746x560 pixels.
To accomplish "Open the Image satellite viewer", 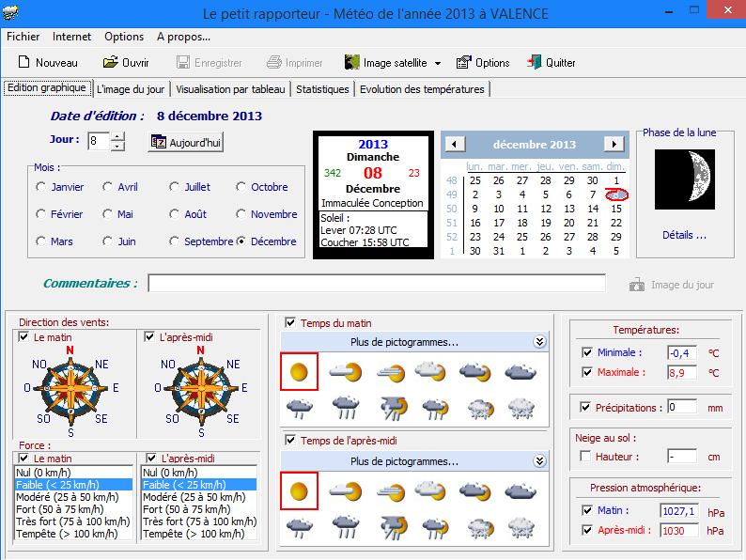I will (x=386, y=63).
